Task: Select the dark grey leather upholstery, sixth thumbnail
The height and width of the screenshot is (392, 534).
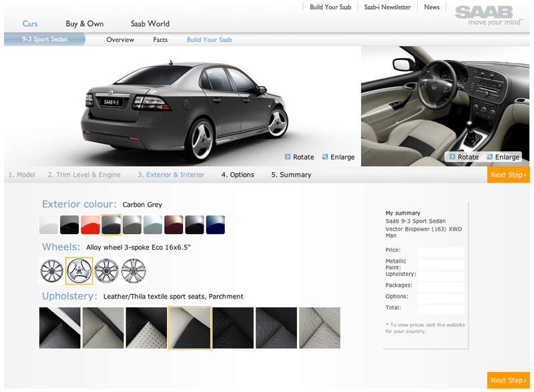Action: (x=276, y=328)
